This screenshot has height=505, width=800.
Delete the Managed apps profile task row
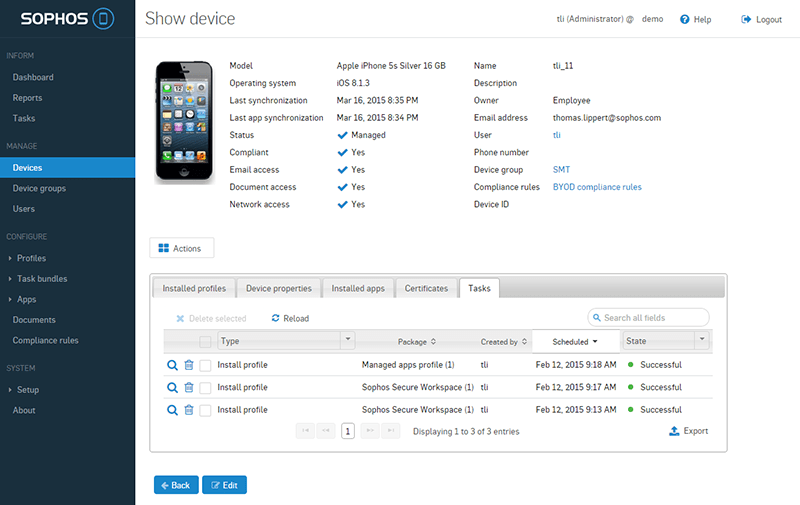(x=189, y=365)
